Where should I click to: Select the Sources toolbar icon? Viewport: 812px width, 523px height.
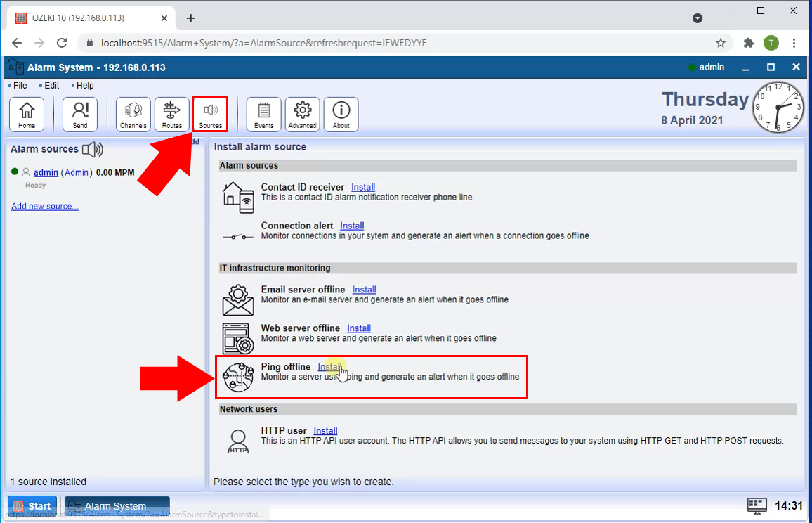click(210, 114)
